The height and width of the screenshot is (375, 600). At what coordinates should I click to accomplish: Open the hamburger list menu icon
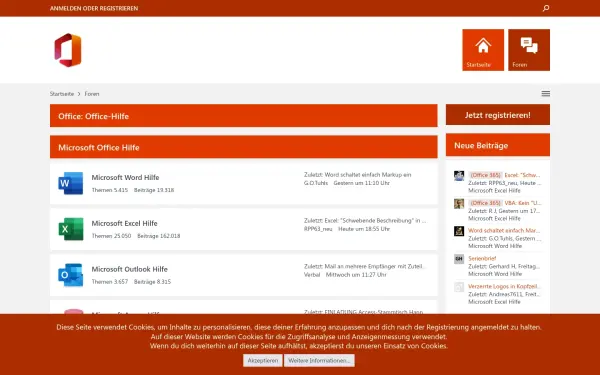coord(546,94)
